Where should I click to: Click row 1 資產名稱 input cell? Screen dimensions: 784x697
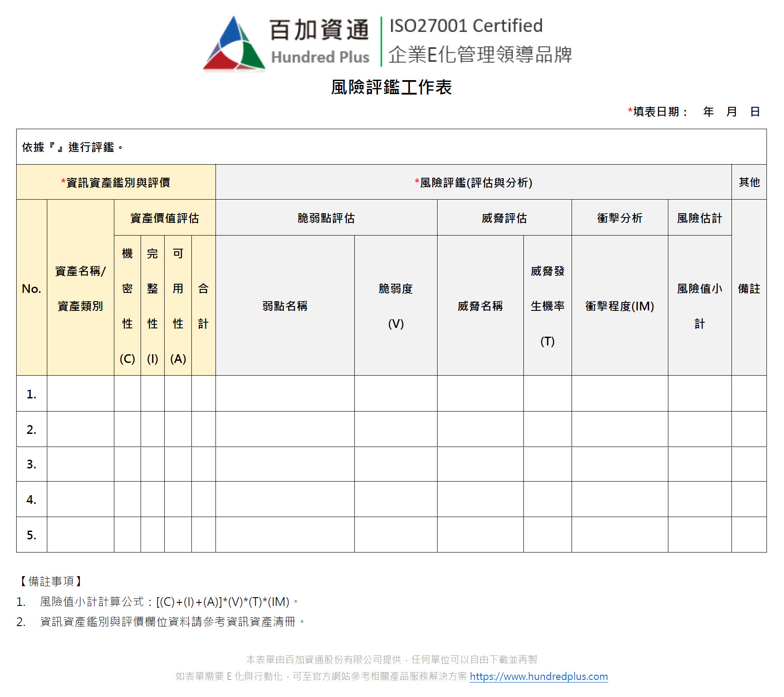pyautogui.click(x=80, y=394)
